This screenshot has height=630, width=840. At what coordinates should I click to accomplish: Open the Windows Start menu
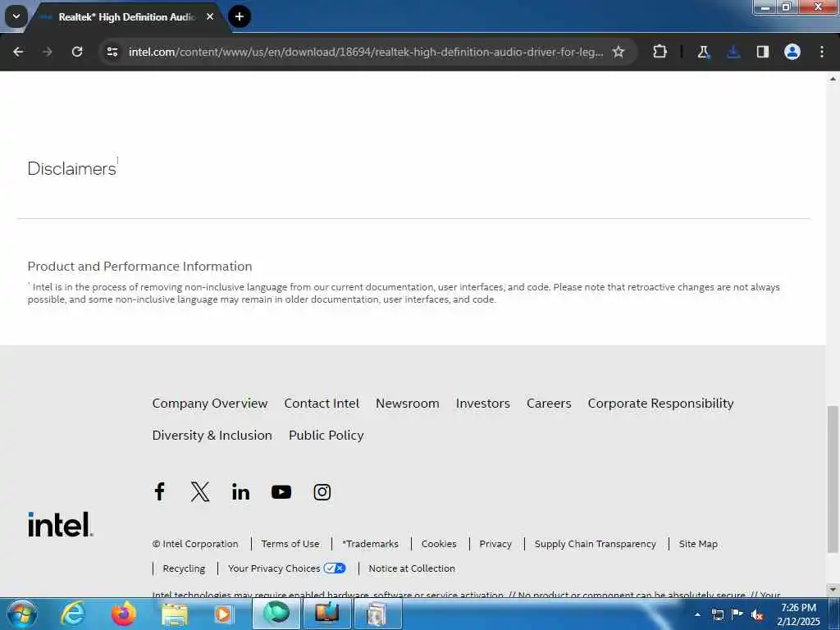[22, 614]
